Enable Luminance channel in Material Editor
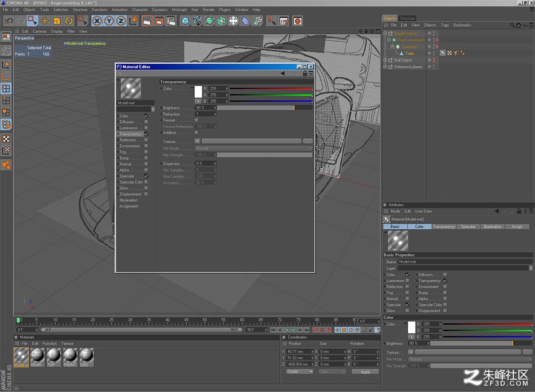Image resolution: width=535 pixels, height=392 pixels. [147, 128]
